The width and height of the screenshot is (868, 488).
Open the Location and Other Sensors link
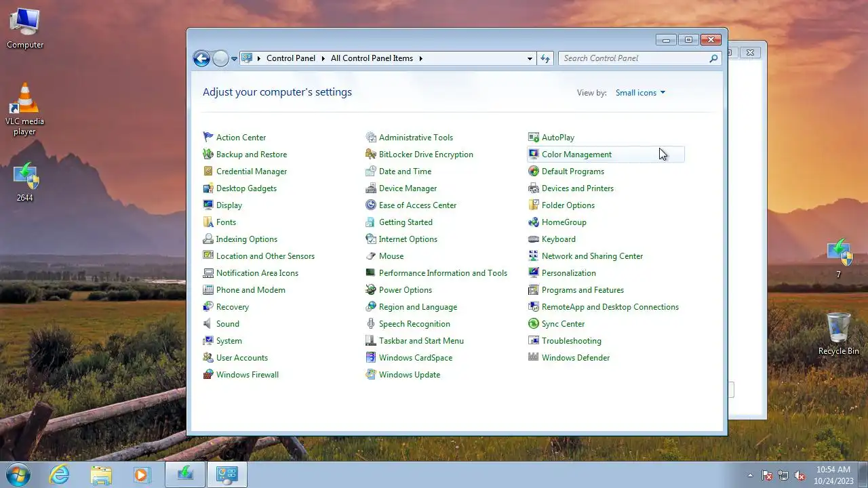click(x=265, y=256)
